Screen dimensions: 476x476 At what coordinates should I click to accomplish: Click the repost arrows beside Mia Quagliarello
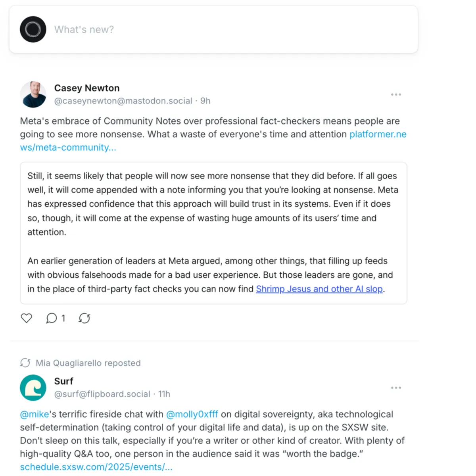pos(25,362)
